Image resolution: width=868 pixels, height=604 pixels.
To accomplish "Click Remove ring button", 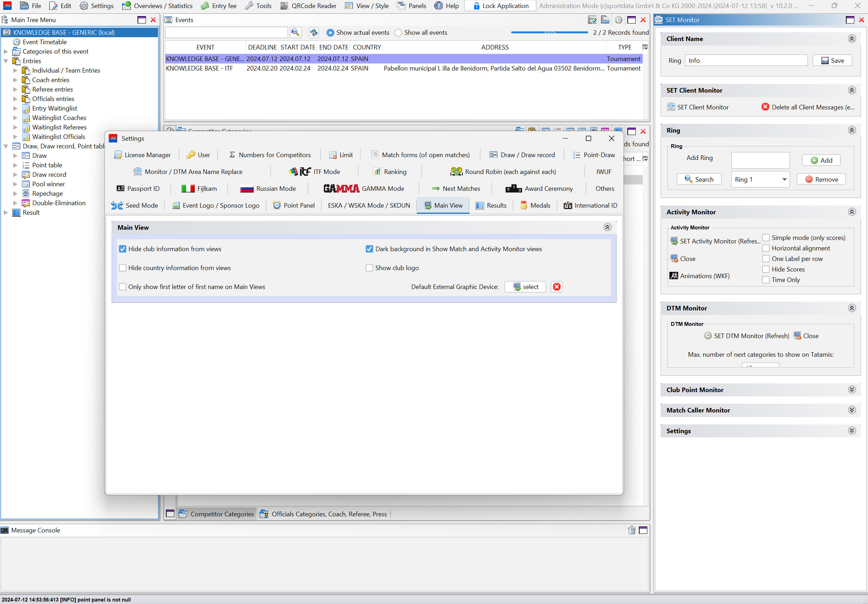I will point(821,179).
